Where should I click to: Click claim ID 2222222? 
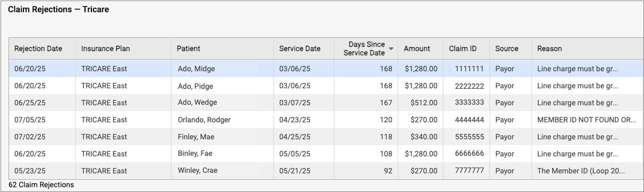click(469, 86)
